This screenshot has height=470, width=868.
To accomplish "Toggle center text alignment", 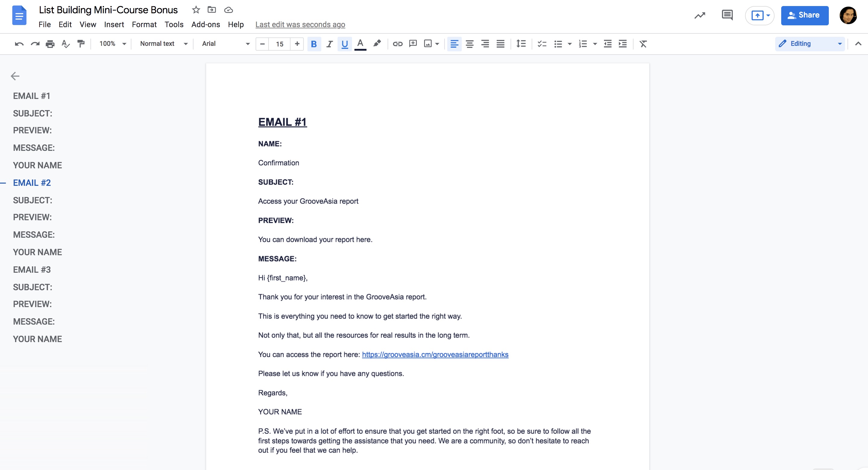I will click(469, 44).
